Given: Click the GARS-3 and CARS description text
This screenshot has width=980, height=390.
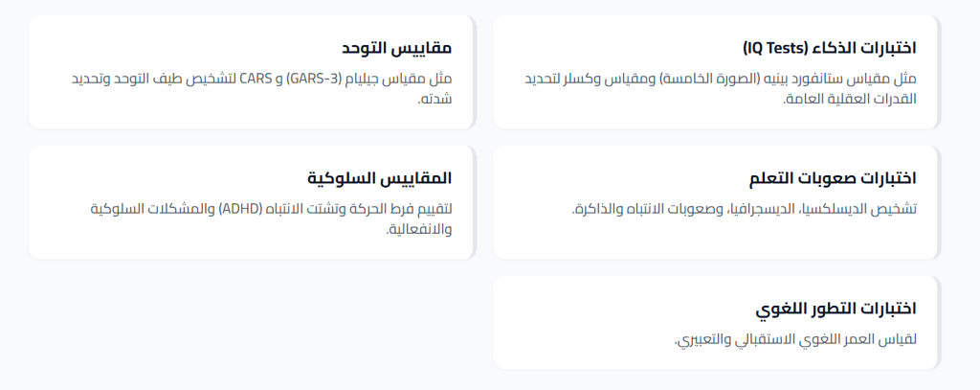Looking at the screenshot, I should click(261, 88).
